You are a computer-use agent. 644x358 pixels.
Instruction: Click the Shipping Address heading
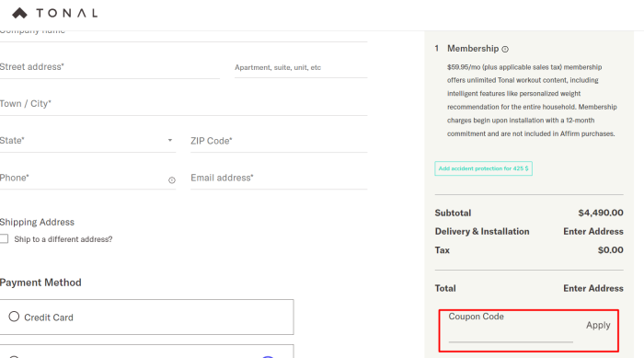(37, 223)
